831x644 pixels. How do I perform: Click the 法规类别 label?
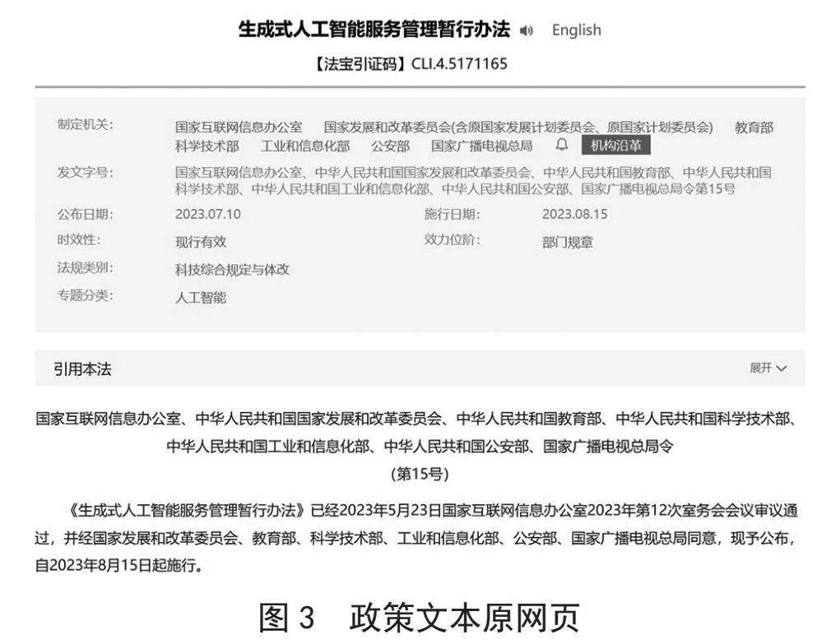86,267
